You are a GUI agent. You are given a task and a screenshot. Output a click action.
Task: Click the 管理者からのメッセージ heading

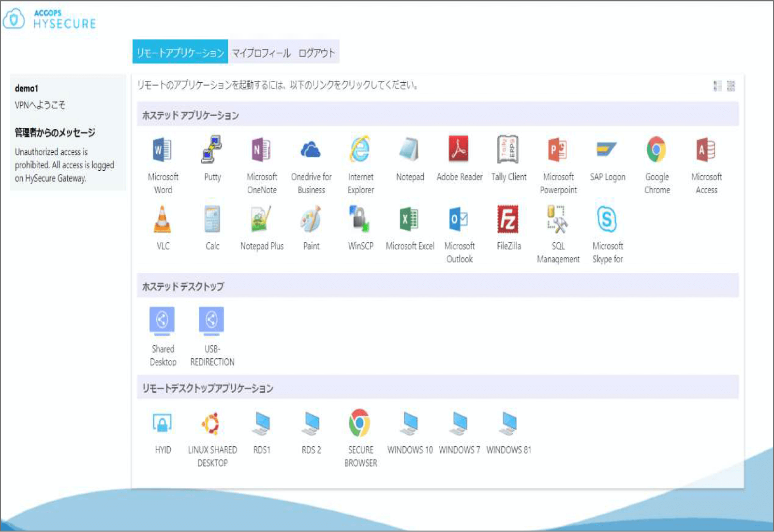point(55,133)
